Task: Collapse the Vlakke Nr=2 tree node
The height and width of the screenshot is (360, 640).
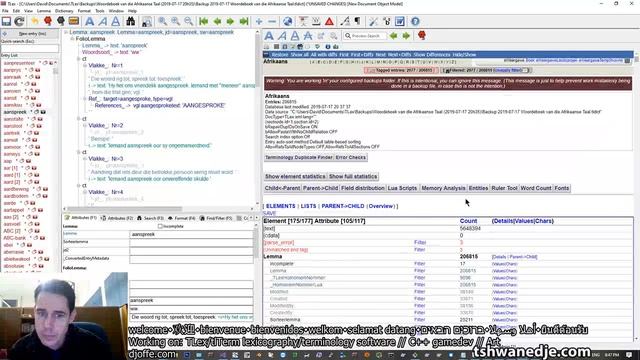Action: point(85,125)
